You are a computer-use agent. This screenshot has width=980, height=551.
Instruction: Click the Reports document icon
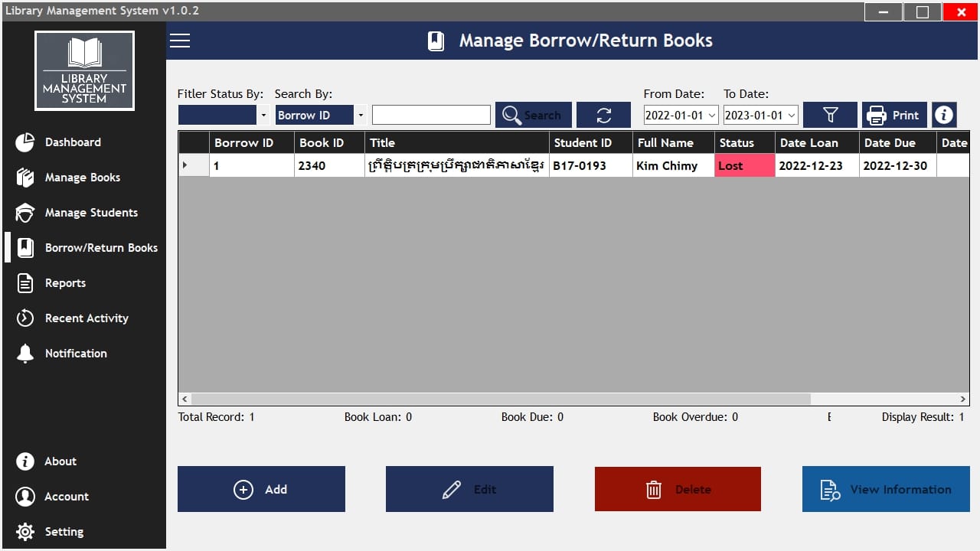[x=25, y=283]
